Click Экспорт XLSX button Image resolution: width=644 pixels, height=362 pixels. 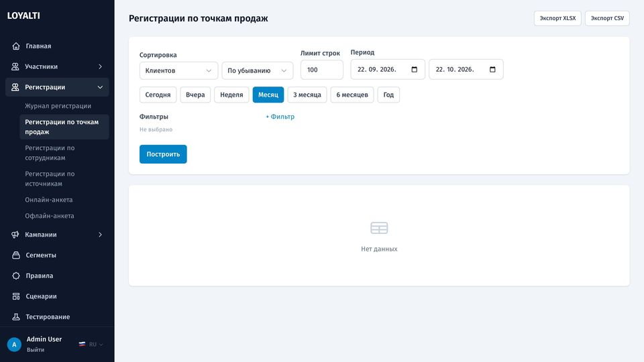click(557, 19)
